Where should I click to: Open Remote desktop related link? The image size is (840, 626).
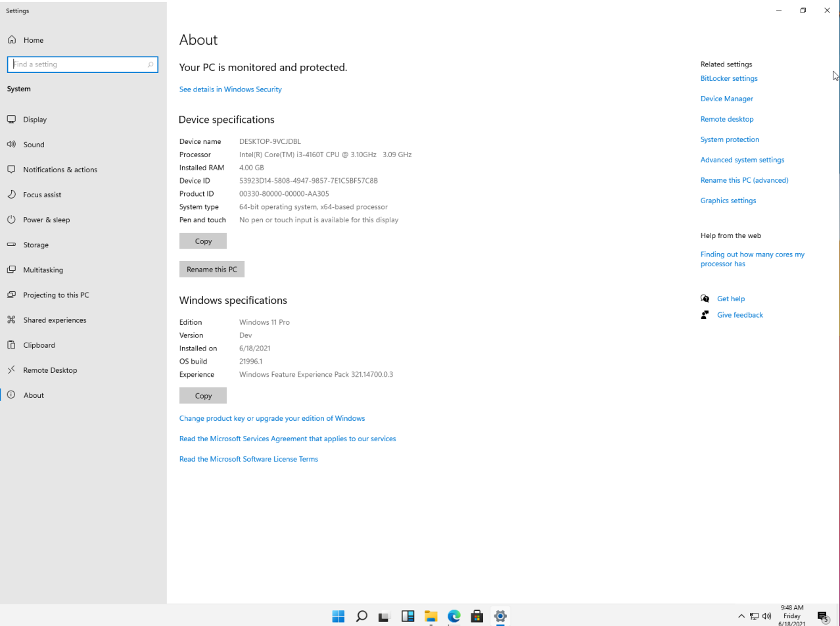pos(727,119)
